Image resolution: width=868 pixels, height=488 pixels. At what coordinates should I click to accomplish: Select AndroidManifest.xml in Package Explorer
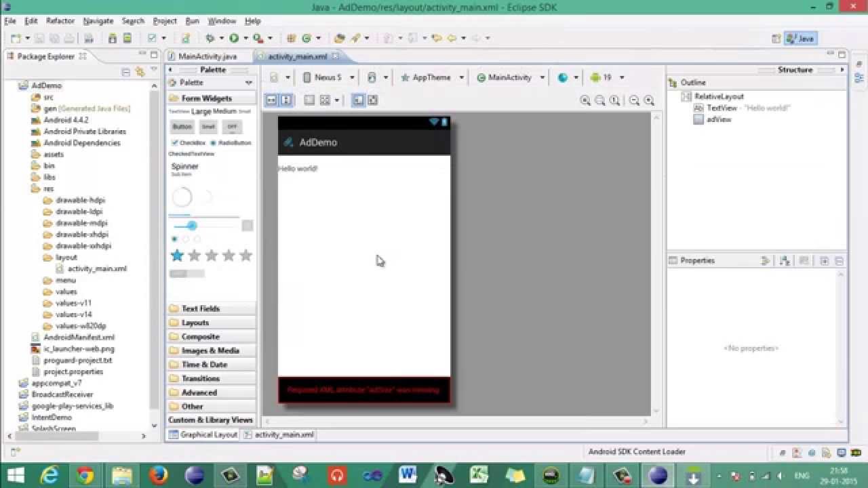tap(73, 338)
